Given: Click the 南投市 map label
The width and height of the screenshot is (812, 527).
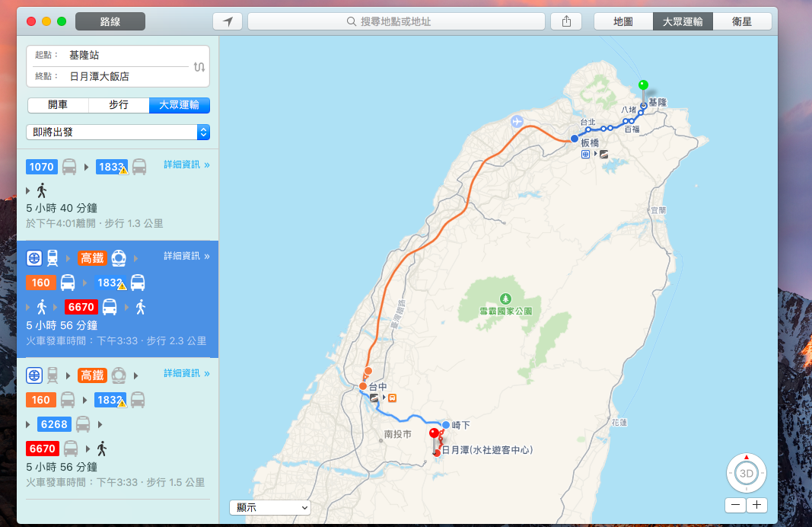Looking at the screenshot, I should (398, 434).
